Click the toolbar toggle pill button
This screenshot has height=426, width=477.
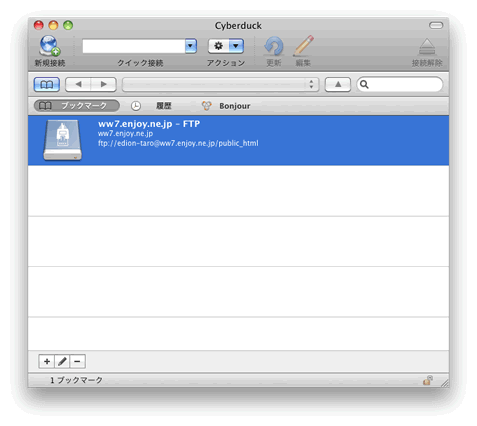pos(436,25)
